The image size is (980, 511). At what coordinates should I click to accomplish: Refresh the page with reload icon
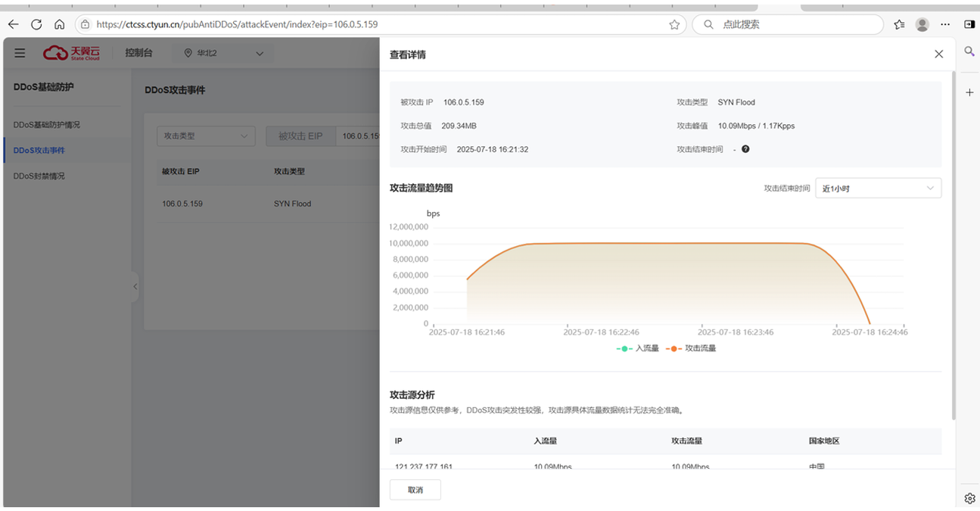tap(36, 24)
